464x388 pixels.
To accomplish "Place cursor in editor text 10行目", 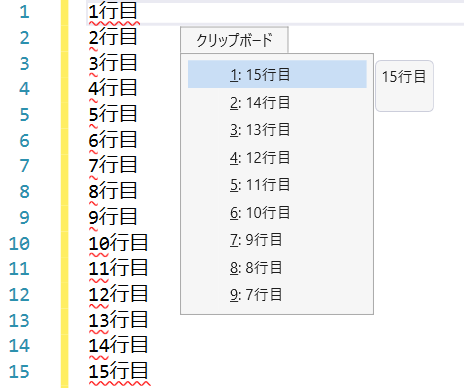I will click(x=118, y=243).
